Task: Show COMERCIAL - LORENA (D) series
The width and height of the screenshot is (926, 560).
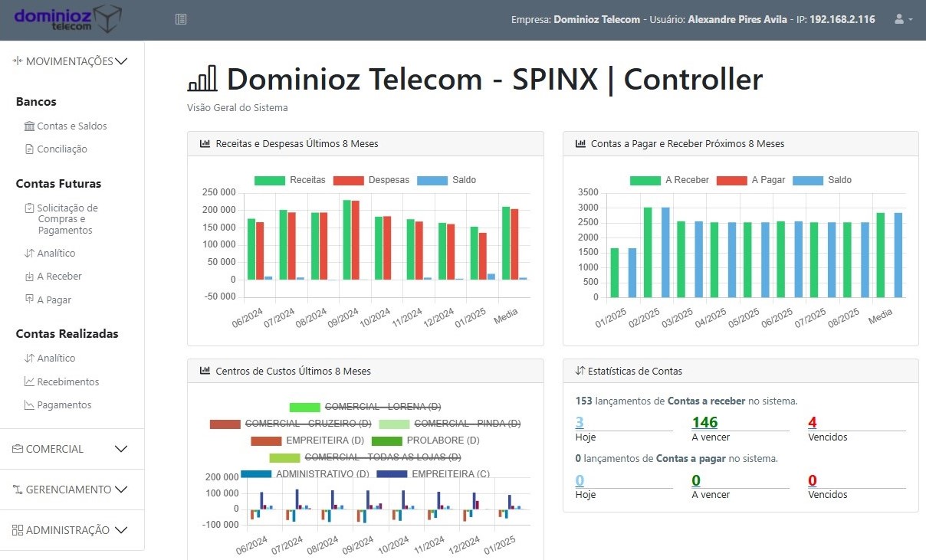Action: [365, 407]
